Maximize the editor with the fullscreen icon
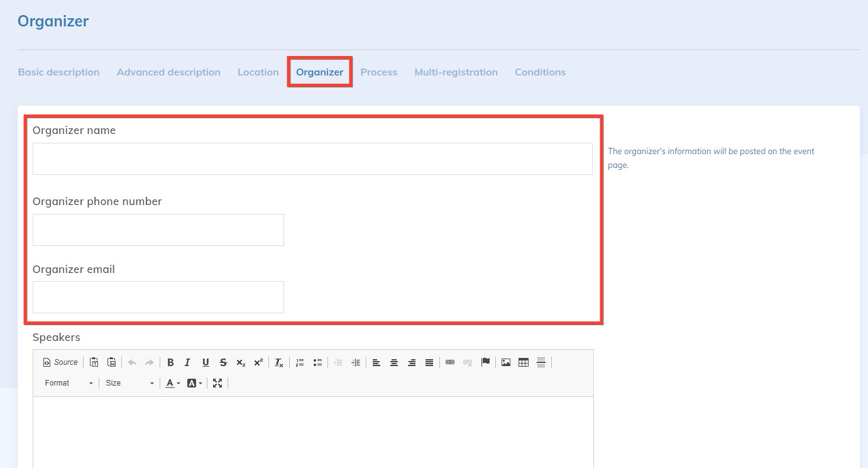868x468 pixels. 217,383
